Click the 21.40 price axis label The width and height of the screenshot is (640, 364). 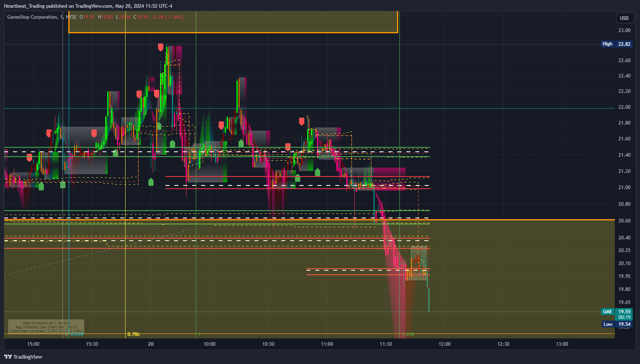point(624,155)
